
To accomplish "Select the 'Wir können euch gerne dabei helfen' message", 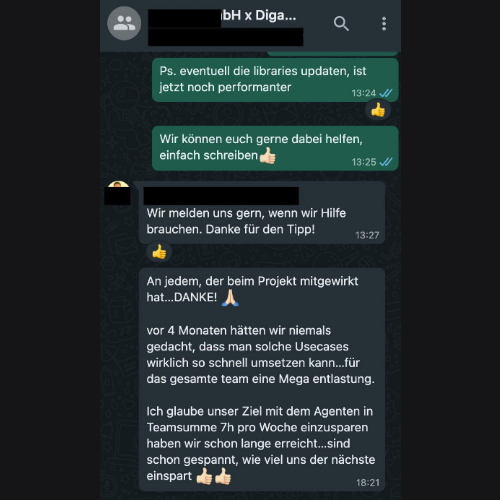I will (x=275, y=148).
